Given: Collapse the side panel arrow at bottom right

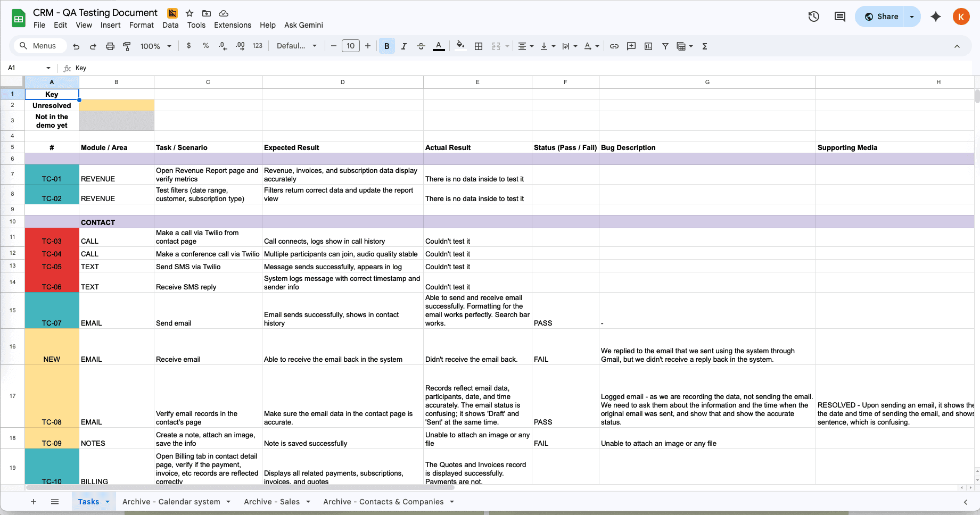Looking at the screenshot, I should (966, 502).
